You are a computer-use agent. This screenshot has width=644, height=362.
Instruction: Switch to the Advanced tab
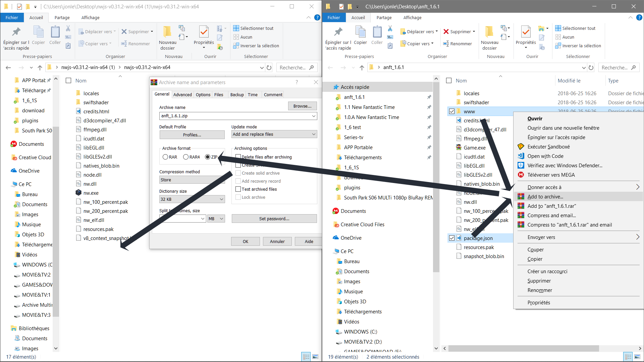pos(182,95)
